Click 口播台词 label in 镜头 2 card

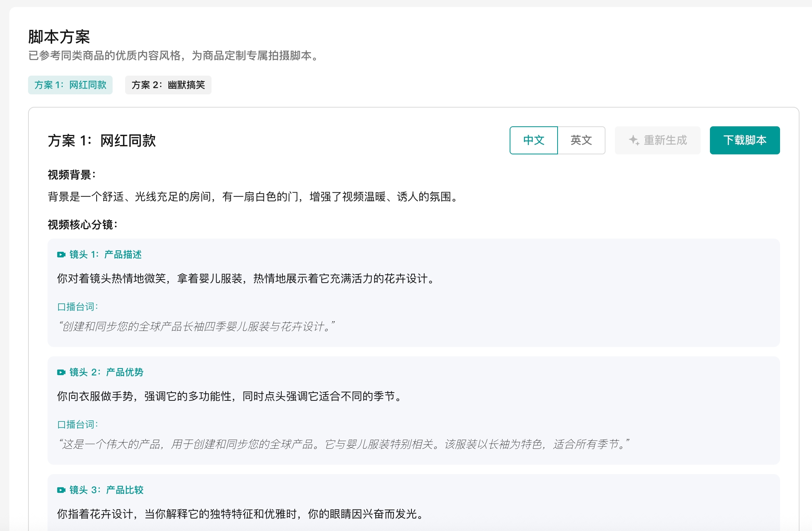tap(77, 425)
